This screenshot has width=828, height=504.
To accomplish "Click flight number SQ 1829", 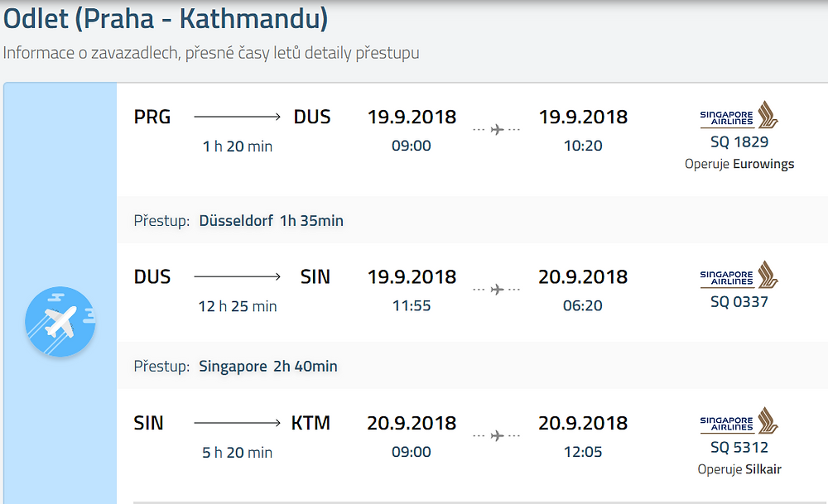I will (x=739, y=142).
